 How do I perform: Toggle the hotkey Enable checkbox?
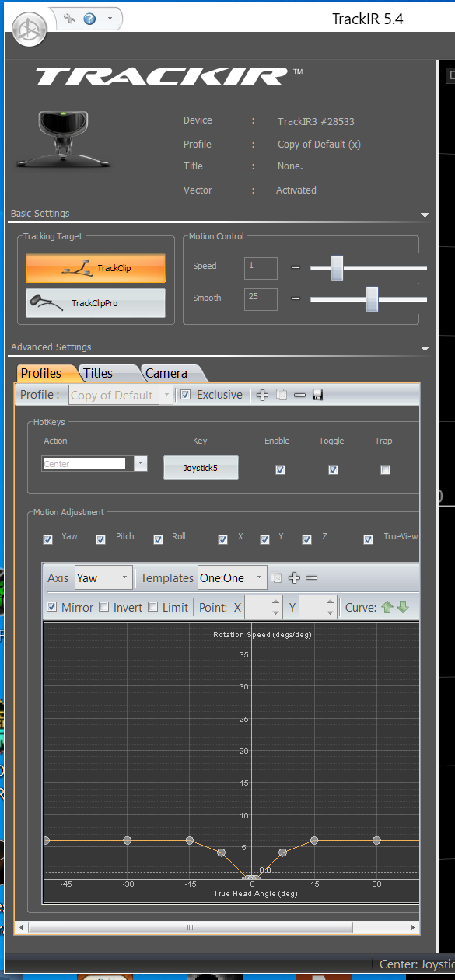(280, 469)
